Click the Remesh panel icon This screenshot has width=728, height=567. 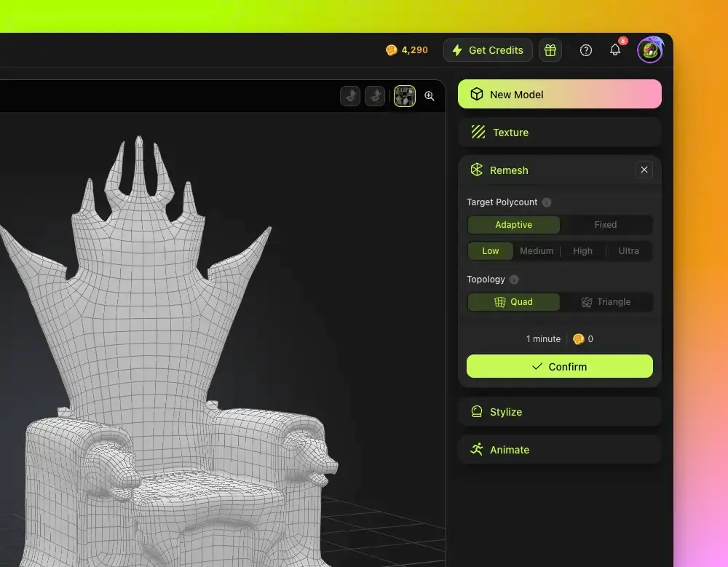(x=476, y=170)
